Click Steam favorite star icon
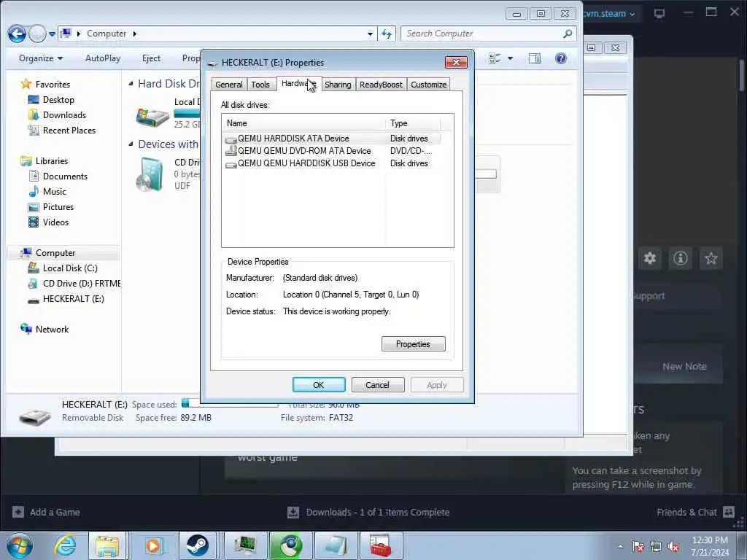 [x=711, y=259]
